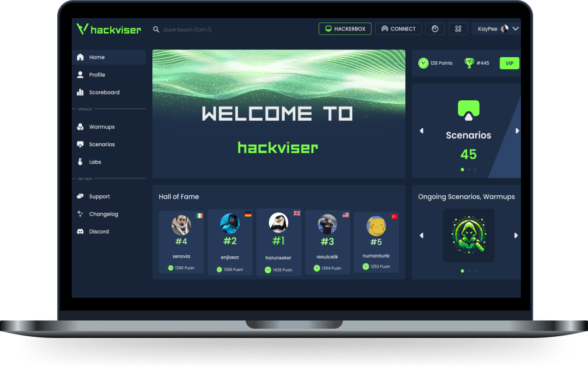
Task: Click the "1428 Puan" score text
Action: click(282, 270)
